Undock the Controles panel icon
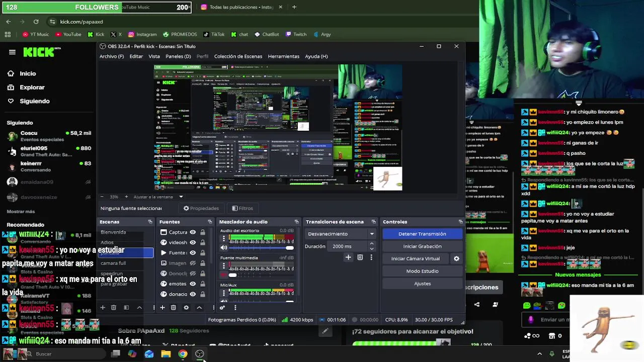 460,222
